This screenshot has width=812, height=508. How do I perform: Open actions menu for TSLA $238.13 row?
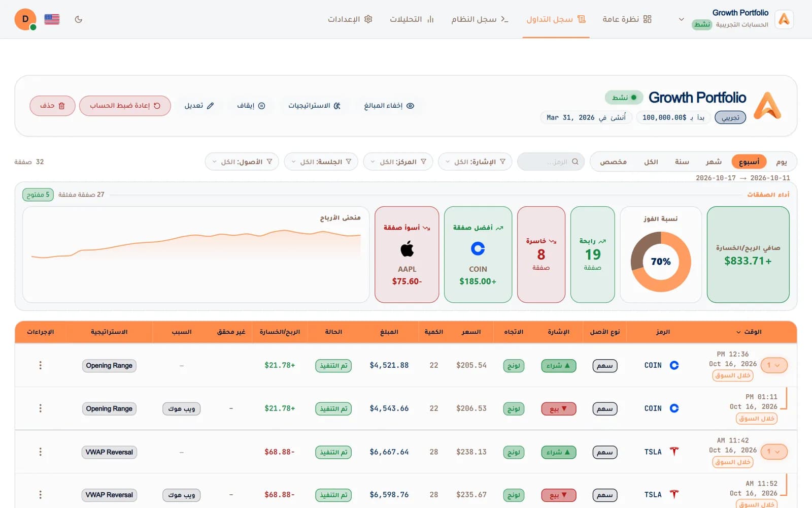(x=41, y=452)
